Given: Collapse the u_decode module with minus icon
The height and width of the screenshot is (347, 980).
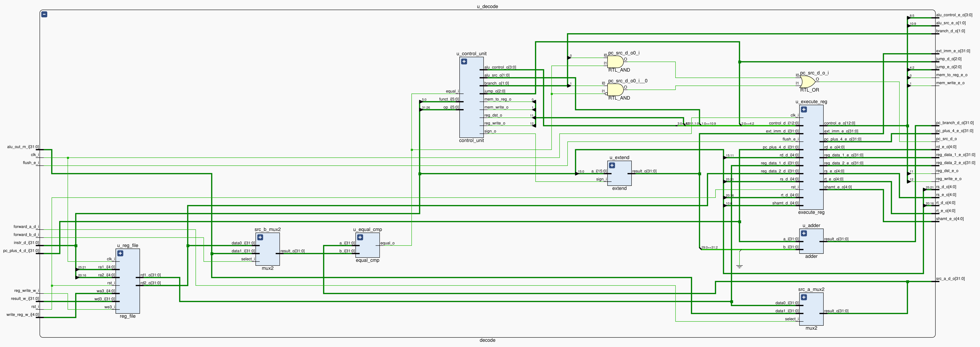Looking at the screenshot, I should [44, 14].
